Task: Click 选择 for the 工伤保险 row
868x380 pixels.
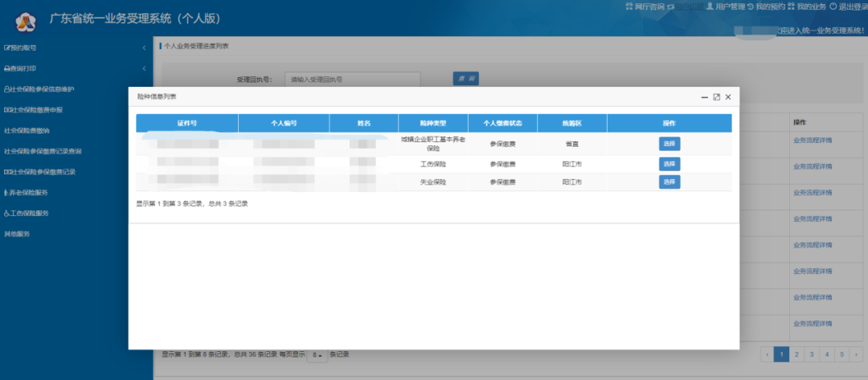Action: [x=669, y=164]
